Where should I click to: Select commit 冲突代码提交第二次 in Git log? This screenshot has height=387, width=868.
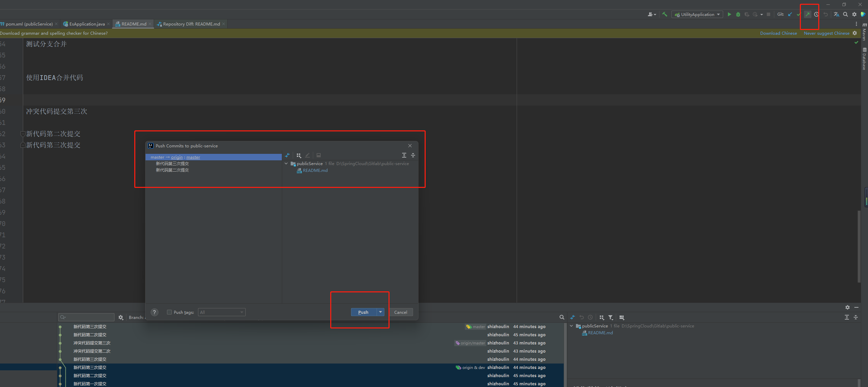310,351
